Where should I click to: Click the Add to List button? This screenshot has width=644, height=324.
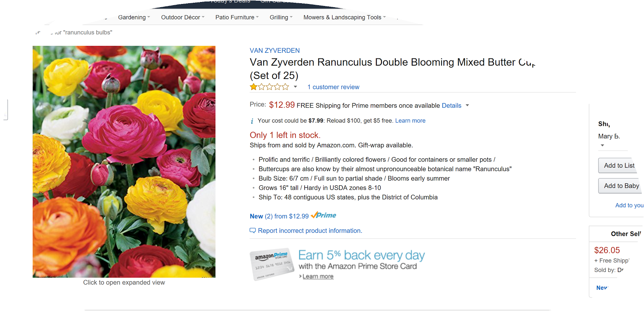619,166
